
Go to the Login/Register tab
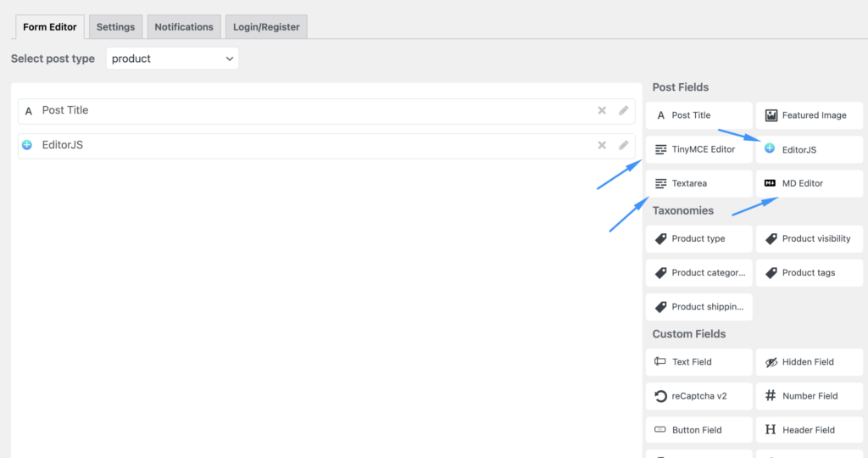(266, 27)
